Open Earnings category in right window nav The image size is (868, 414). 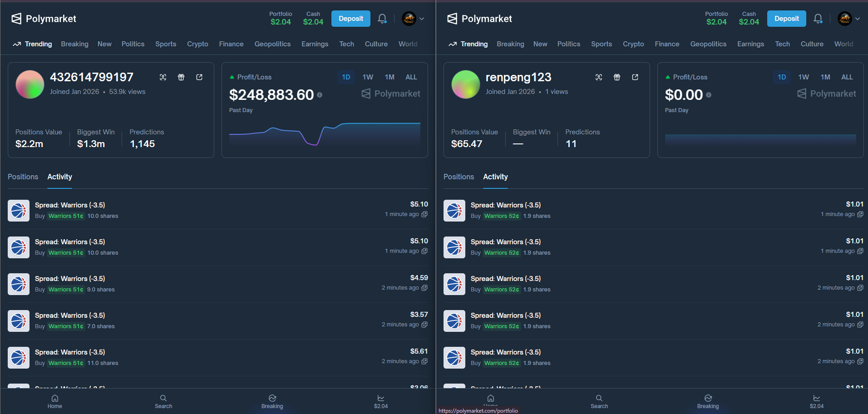750,44
